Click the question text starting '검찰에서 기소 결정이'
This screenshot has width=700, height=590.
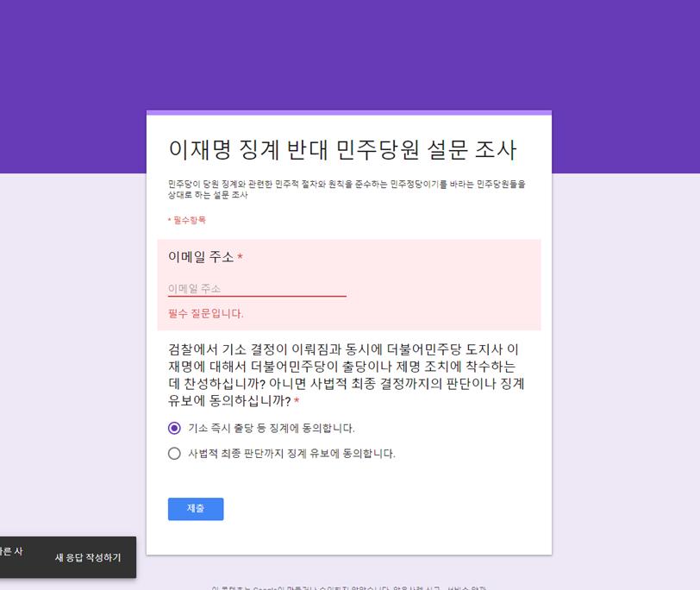pyautogui.click(x=346, y=374)
